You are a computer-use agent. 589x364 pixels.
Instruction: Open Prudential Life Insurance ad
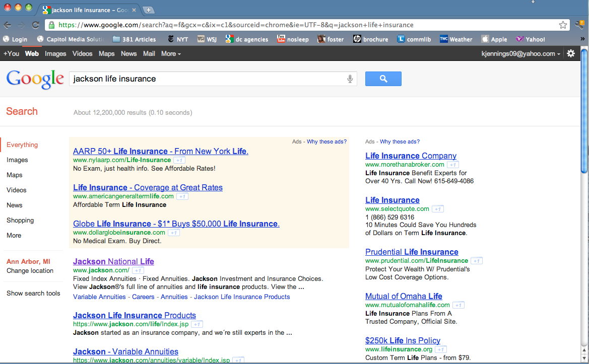(x=412, y=252)
